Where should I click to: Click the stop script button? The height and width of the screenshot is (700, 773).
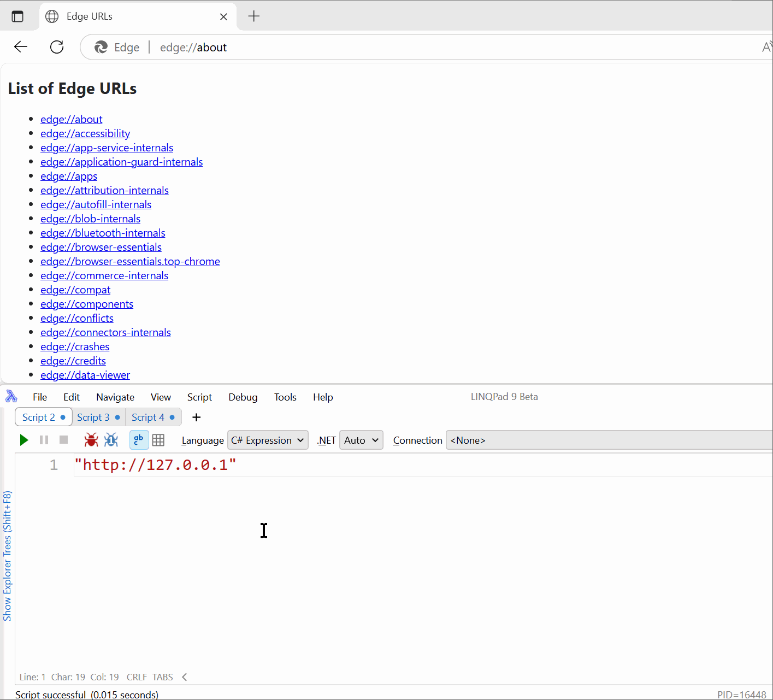click(63, 440)
